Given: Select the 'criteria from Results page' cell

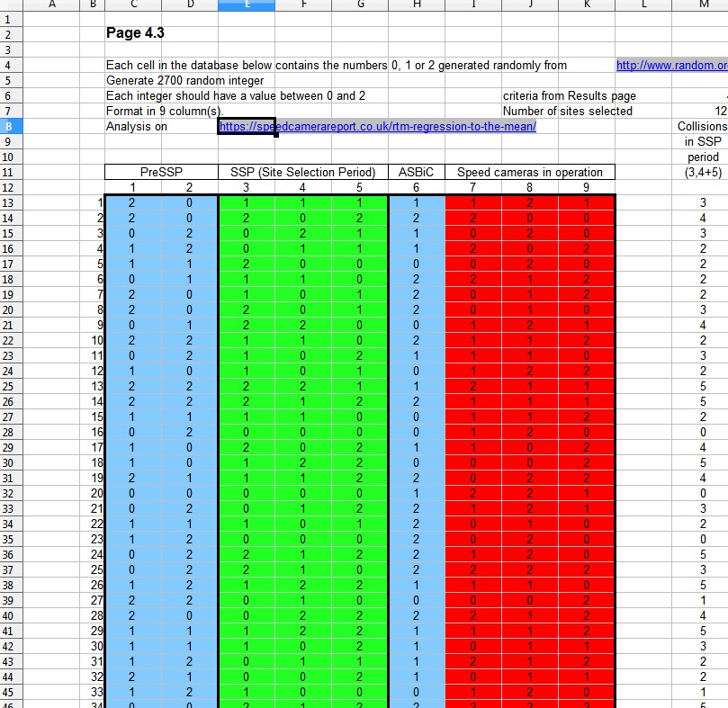Looking at the screenshot, I should pyautogui.click(x=569, y=96).
